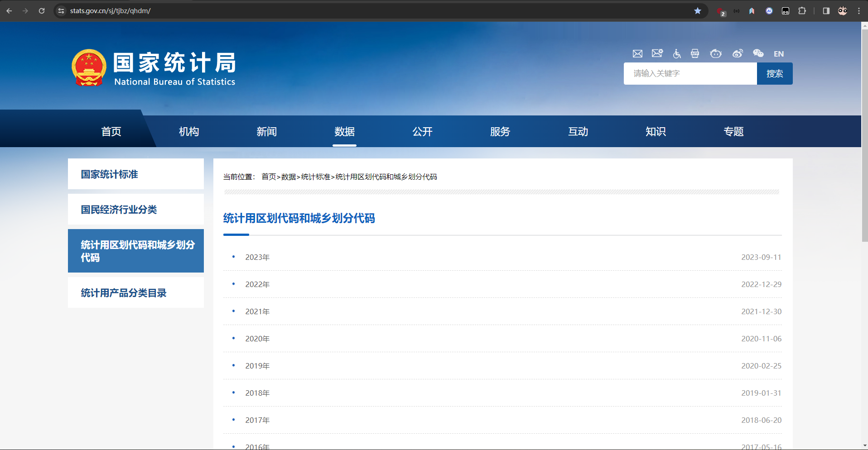868x450 pixels.
Task: Switch site language with EN link
Action: (778, 54)
